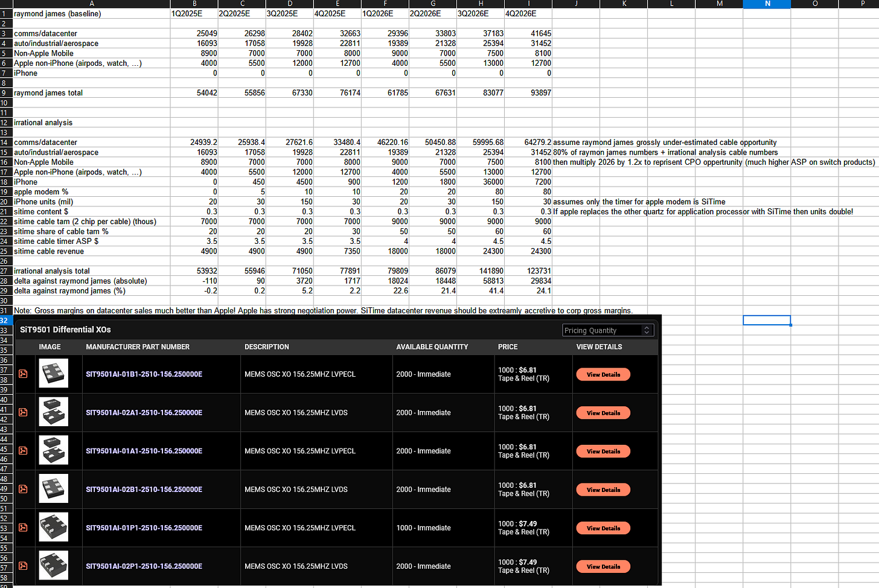Click product image of SIT9501AI-01B1 part
The image size is (879, 588).
tap(54, 373)
